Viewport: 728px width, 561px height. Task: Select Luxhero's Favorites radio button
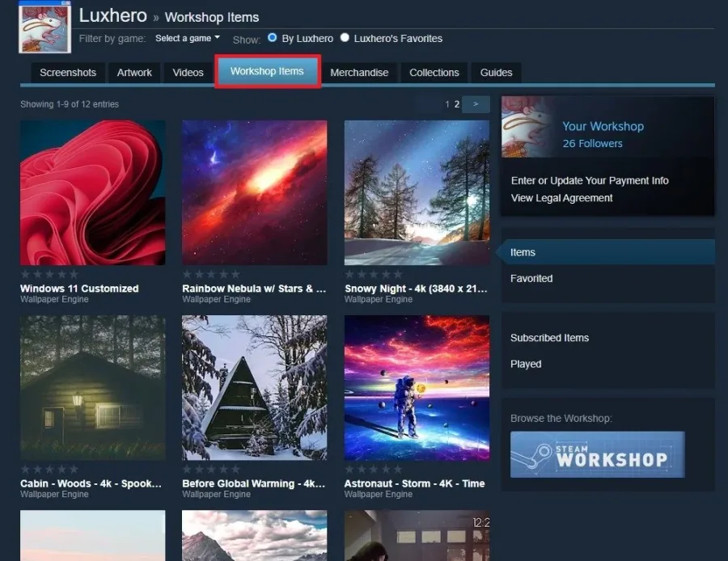click(x=345, y=37)
